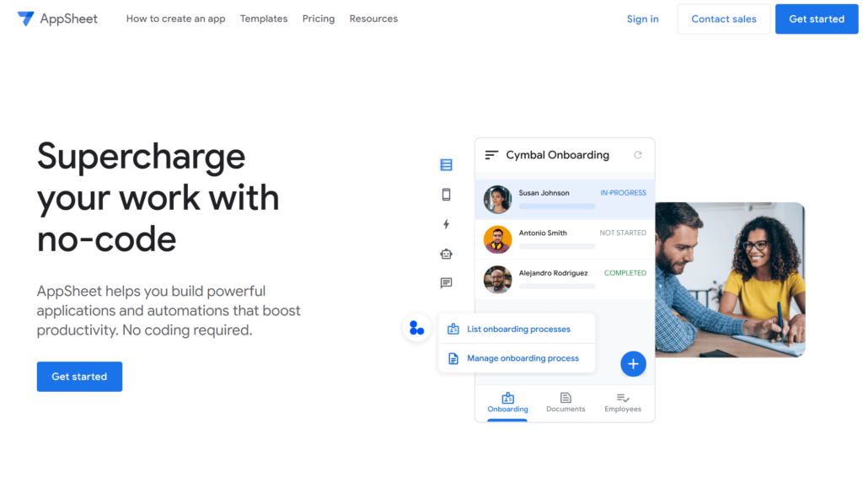Click the blue dots assistant icon

tap(416, 329)
